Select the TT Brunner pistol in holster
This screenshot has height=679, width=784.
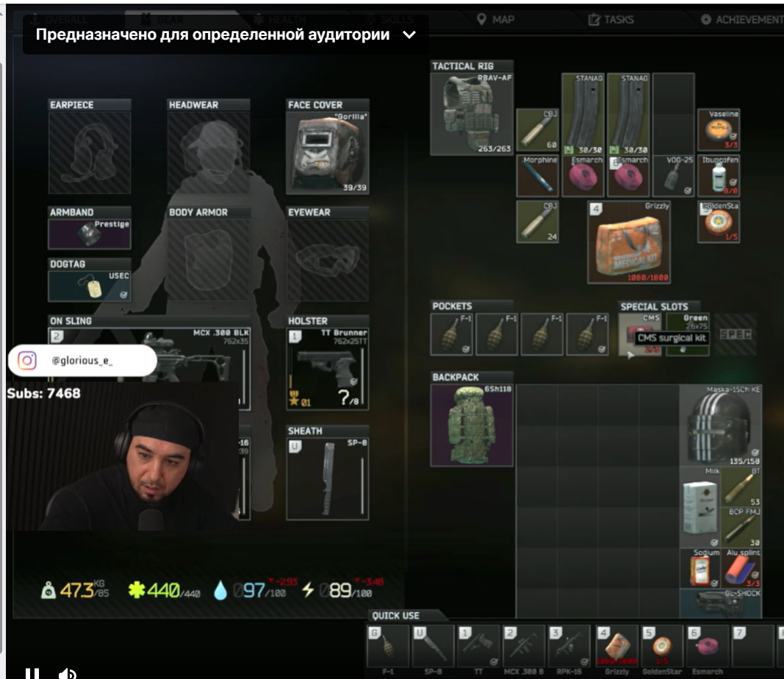coord(328,369)
